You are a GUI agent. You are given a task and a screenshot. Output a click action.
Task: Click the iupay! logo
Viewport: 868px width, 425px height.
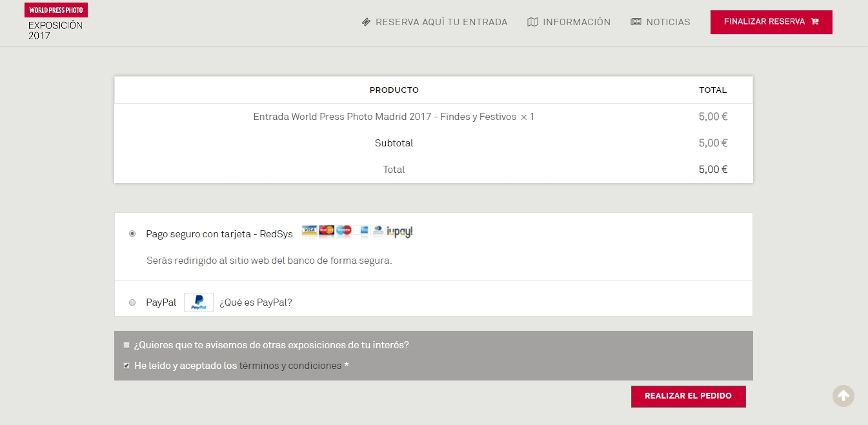coord(399,232)
